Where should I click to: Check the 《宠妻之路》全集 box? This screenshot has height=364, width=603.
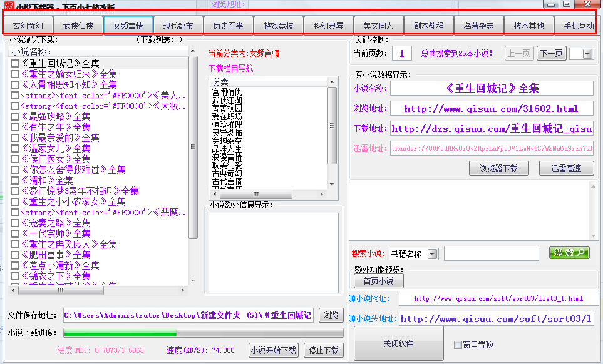pos(14,223)
